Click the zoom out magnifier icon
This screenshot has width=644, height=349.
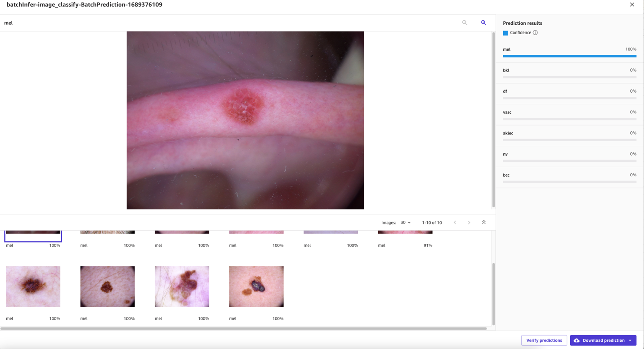[x=465, y=22]
